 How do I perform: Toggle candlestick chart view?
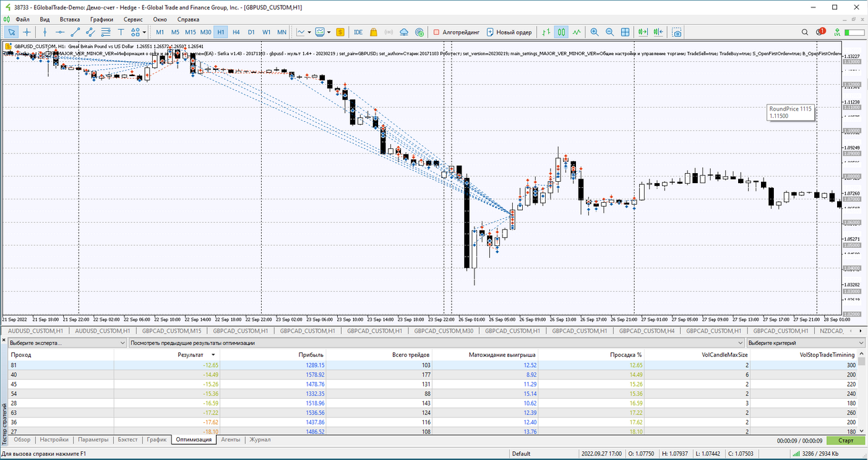[x=561, y=32]
